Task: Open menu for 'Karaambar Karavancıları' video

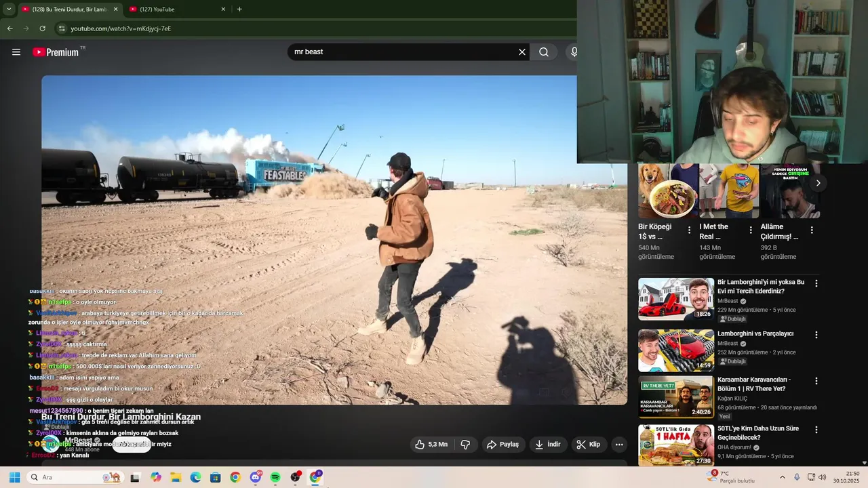Action: [x=816, y=381]
